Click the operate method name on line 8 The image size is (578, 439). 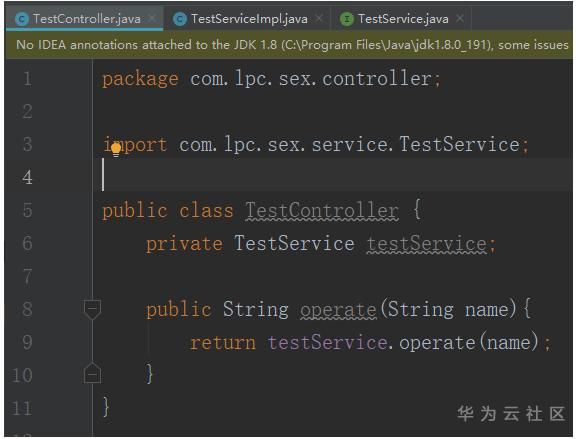(338, 310)
